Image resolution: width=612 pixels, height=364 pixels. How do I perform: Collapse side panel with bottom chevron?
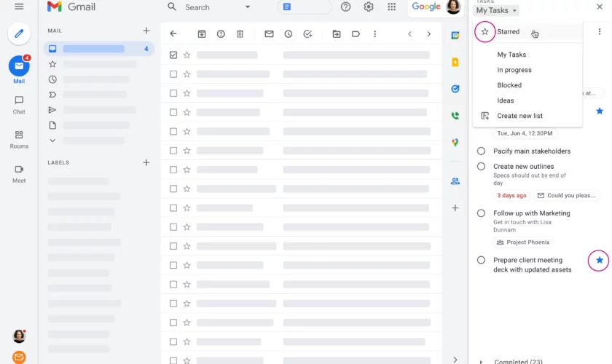[455, 360]
